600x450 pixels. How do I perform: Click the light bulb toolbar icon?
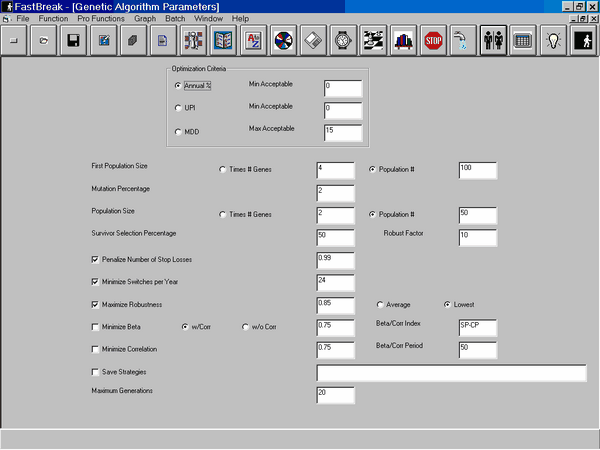(551, 42)
